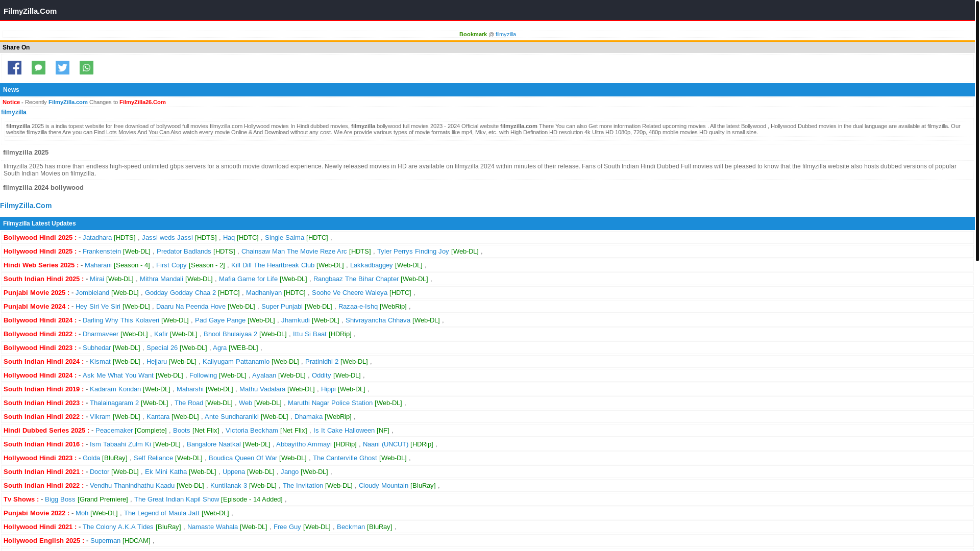Click the filmyzilla bookmark link
This screenshot has height=551, width=980.
coord(505,34)
